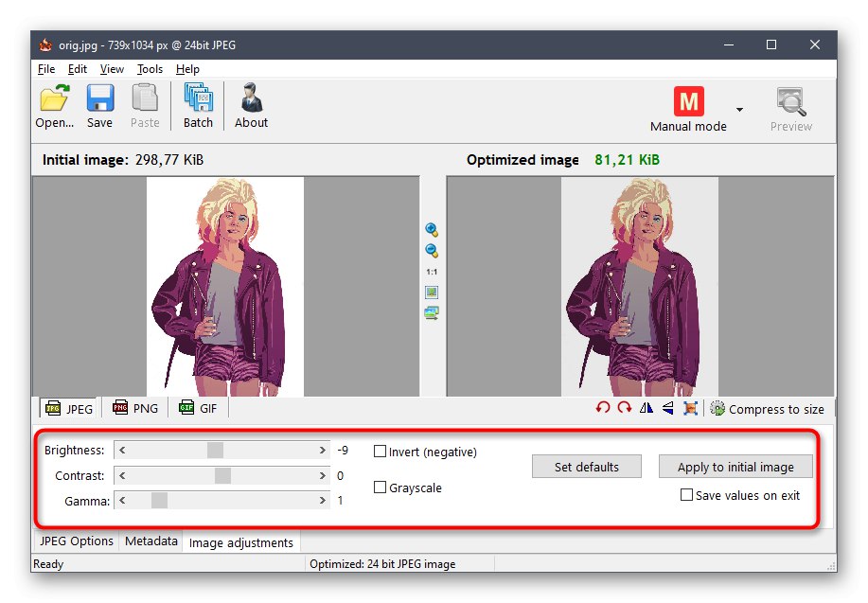Click the initial size 298,77 KiB
This screenshot has width=868, height=603.
(169, 160)
